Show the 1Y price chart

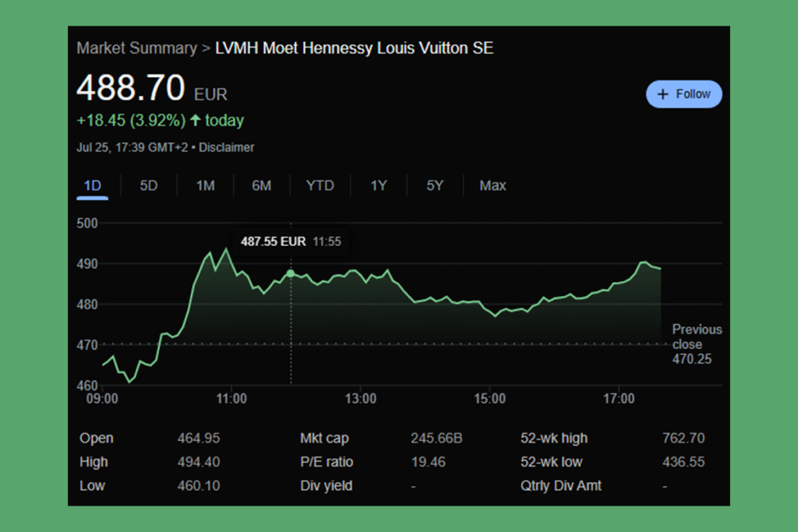click(378, 185)
